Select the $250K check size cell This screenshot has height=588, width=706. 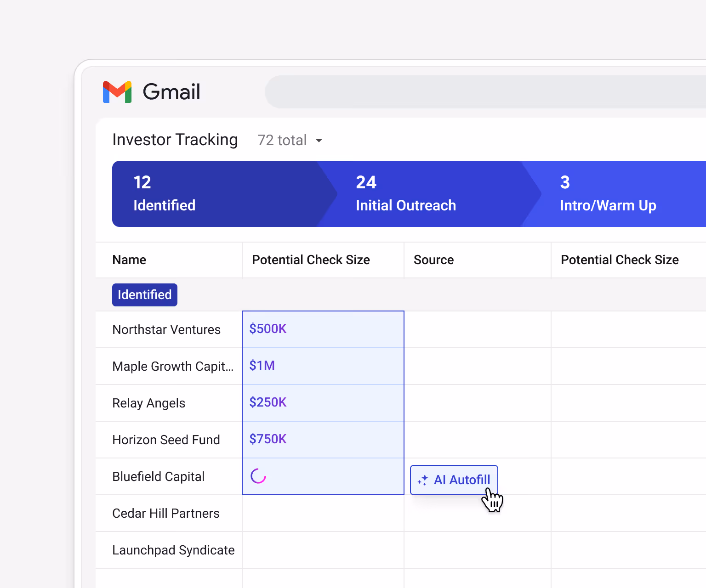pos(323,403)
